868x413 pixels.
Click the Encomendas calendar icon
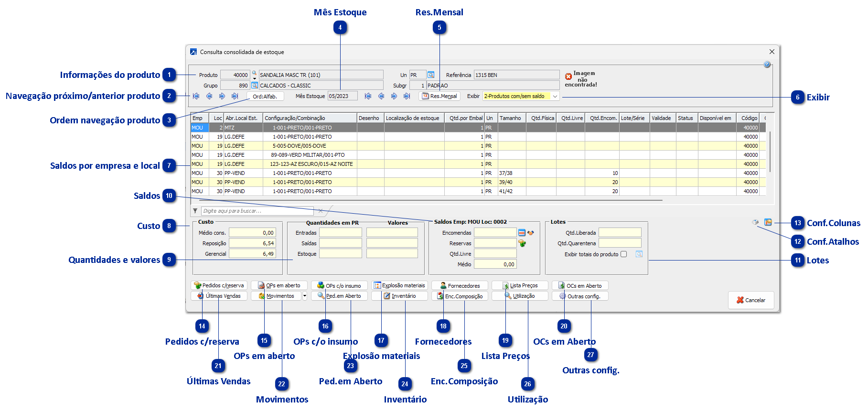point(522,233)
